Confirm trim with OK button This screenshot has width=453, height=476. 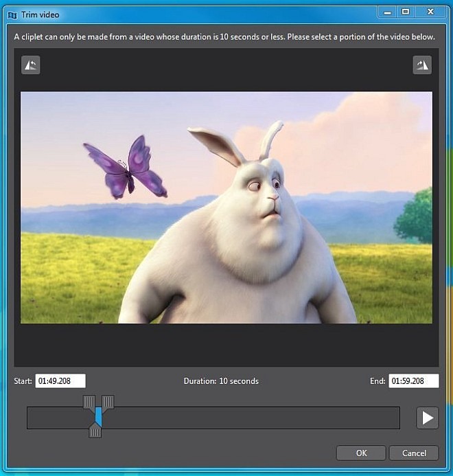[x=361, y=453]
